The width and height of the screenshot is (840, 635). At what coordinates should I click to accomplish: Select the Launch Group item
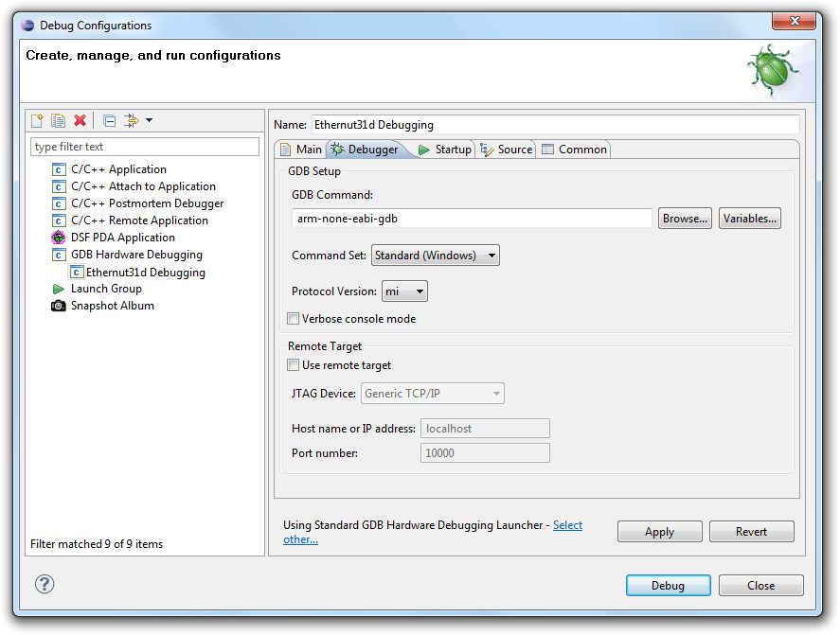pyautogui.click(x=105, y=289)
